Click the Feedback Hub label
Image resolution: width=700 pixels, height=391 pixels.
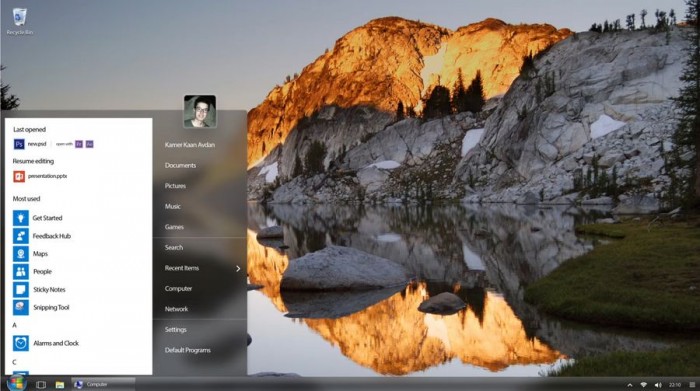pos(52,236)
